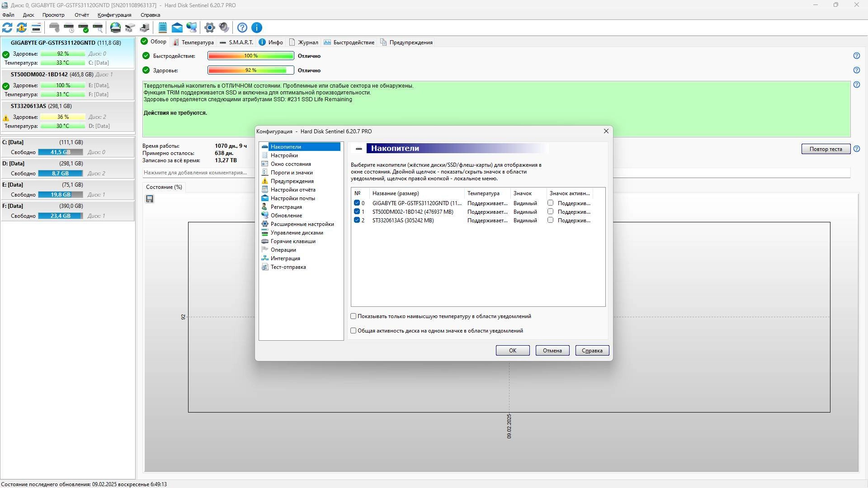
Task: Open the Просмотр menu
Action: click(53, 15)
